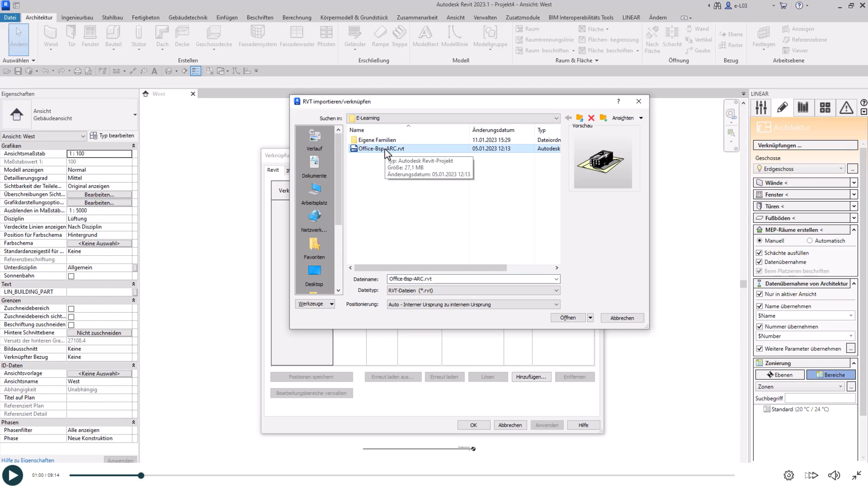Select the Automatisch radio button
Screen dimensions: 868x488
(810, 241)
